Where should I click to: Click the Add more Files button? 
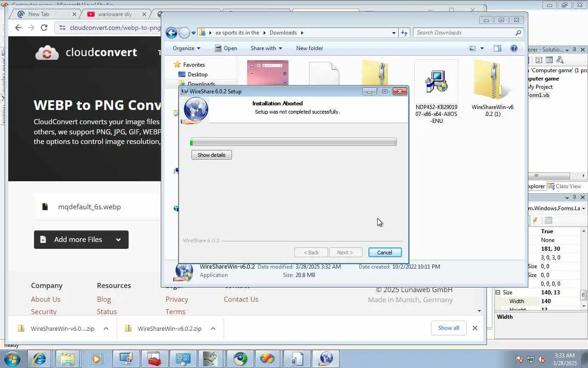[81, 240]
